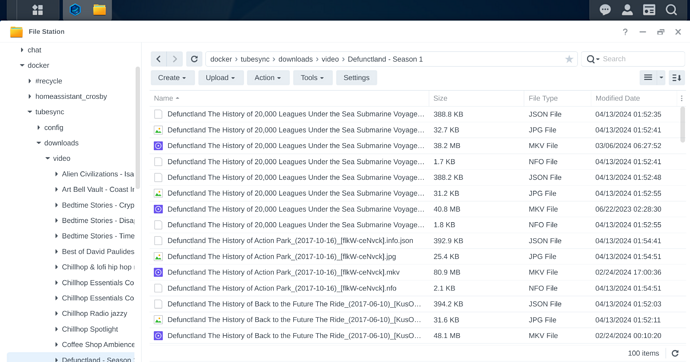
Task: Select Chillhop Radio jazzy folder in tree
Action: [94, 314]
